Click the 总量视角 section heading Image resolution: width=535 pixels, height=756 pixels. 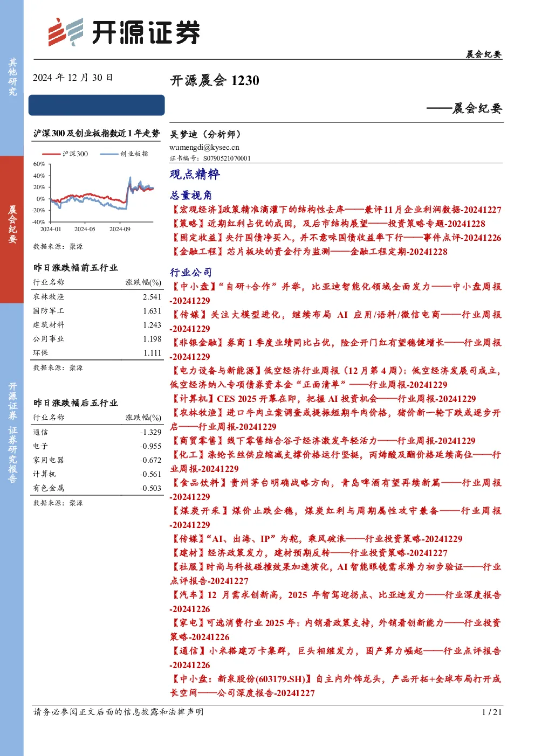191,195
